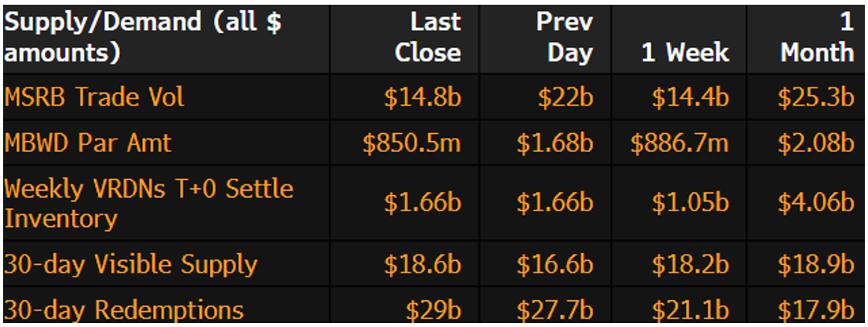Click the $886.7m 1 Week value
Image resolution: width=868 pixels, height=327 pixels.
coord(680,143)
